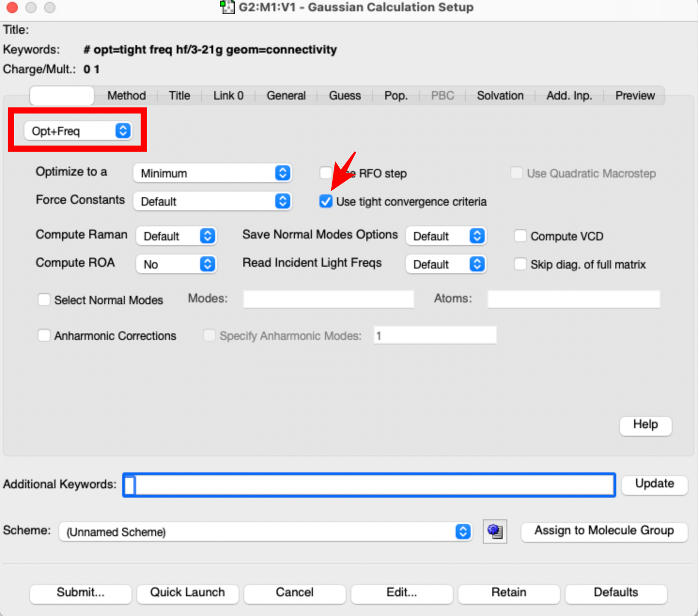Show the Preview tab

635,95
